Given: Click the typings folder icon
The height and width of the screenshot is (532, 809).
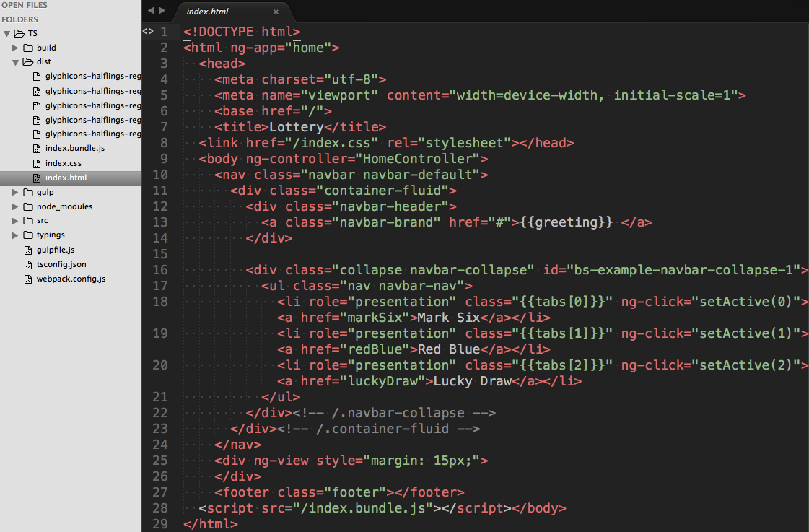Looking at the screenshot, I should click(28, 235).
